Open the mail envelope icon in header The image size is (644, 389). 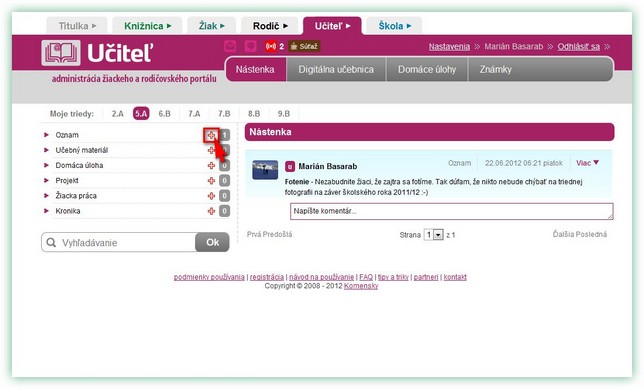(230, 46)
